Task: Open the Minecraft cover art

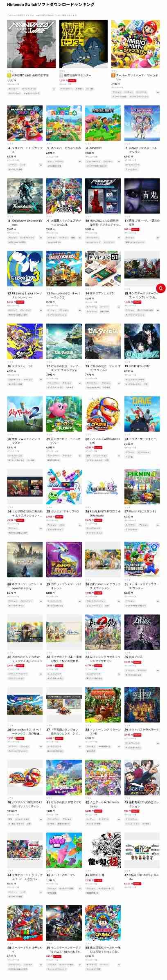Action: pyautogui.click(x=103, y=123)
